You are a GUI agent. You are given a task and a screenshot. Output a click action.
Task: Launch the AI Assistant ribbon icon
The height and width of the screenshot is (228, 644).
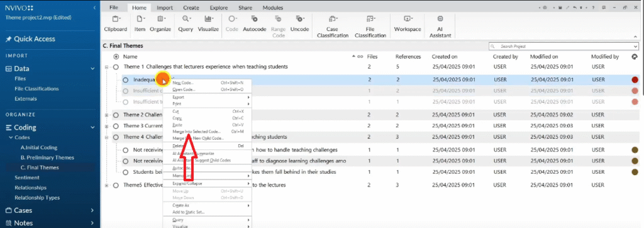pos(440,19)
